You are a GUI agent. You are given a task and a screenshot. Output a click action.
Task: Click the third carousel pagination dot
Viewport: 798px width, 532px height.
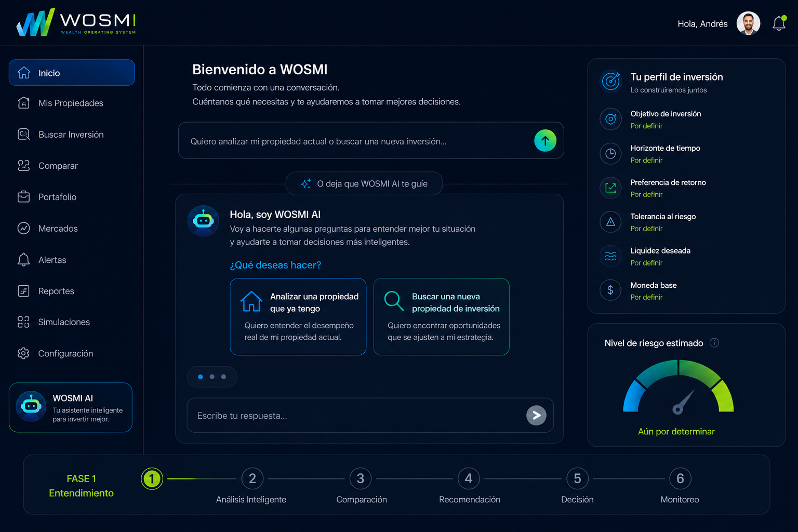223,377
